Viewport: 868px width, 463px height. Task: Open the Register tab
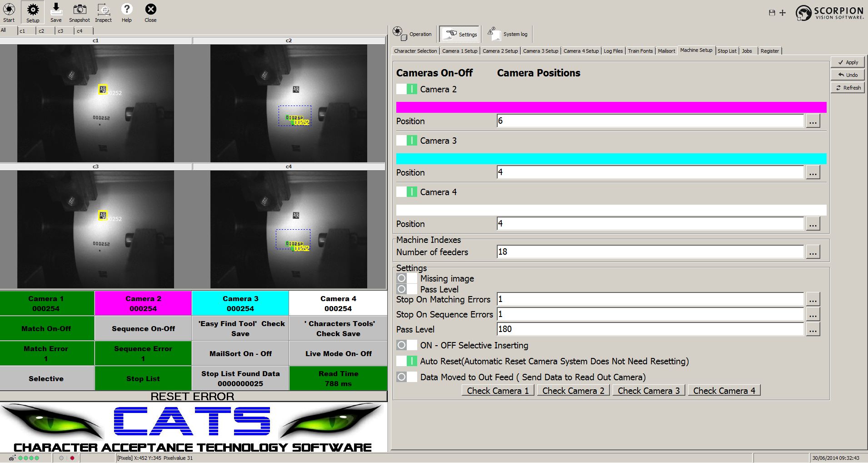pyautogui.click(x=770, y=51)
